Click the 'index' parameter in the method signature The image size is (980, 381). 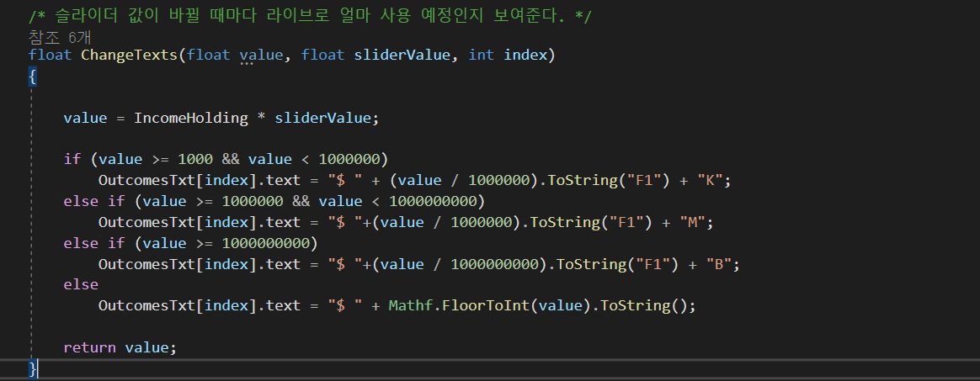(525, 55)
